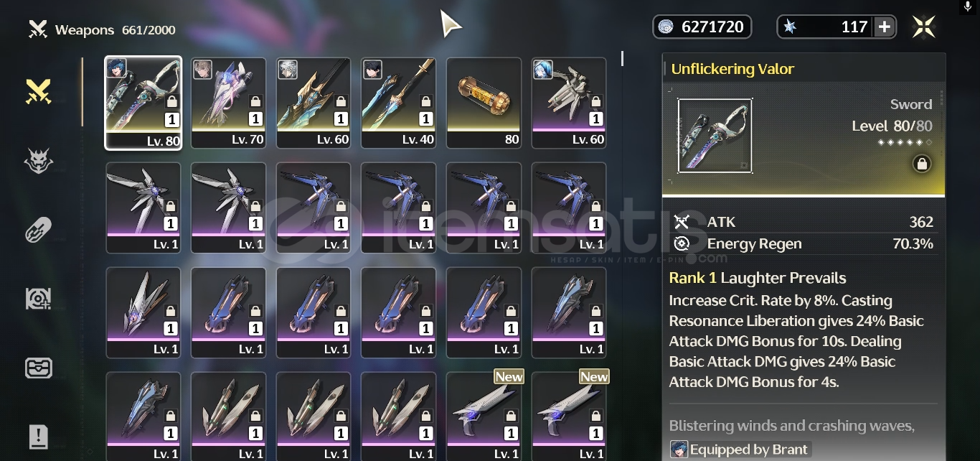Switch to the Echoes demon-mask tab

(x=38, y=162)
